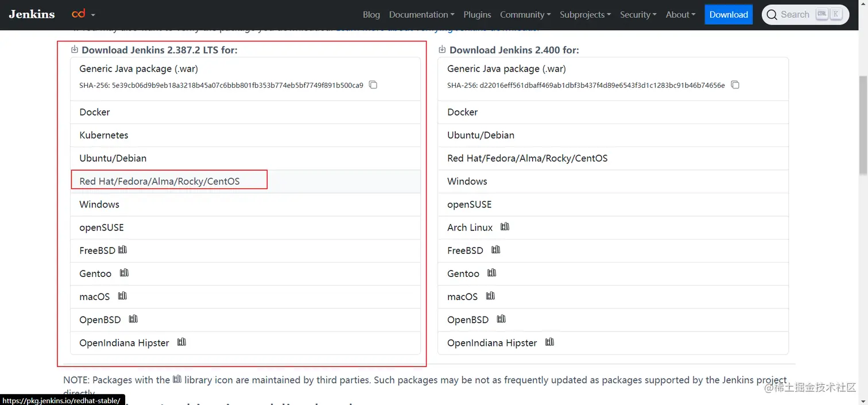This screenshot has width=868, height=405.
Task: Open Docker under the 2.400 column
Action: click(x=613, y=112)
